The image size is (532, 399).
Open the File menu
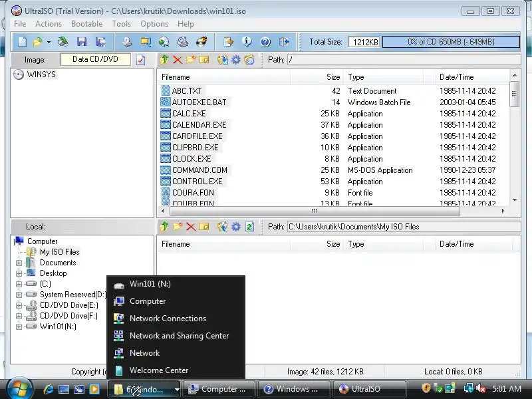[x=20, y=24]
